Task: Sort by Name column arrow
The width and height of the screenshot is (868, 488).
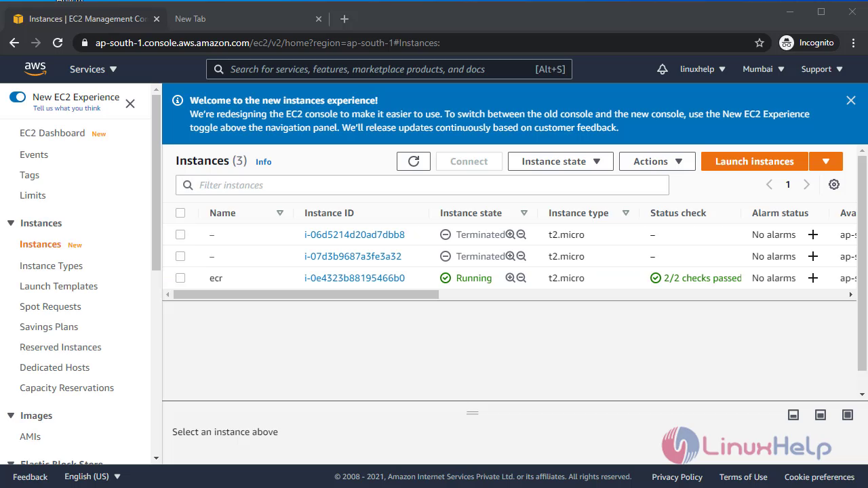Action: pyautogui.click(x=279, y=213)
